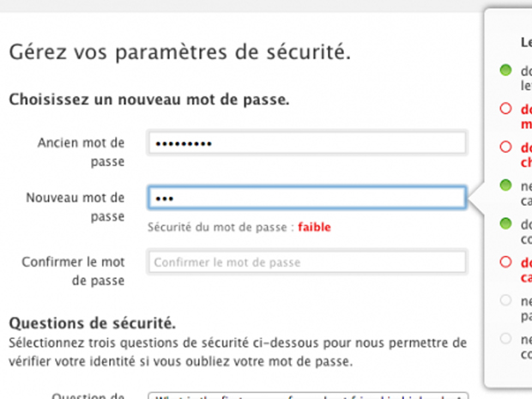Click the first red unmet requirement circle
Image resolution: width=532 pixels, height=399 pixels.
pyautogui.click(x=505, y=108)
